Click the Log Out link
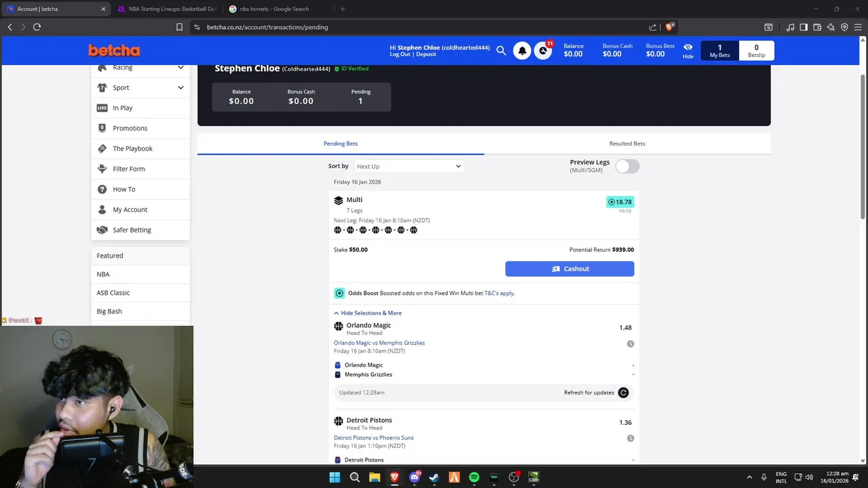Viewport: 868px width, 488px height. [400, 54]
